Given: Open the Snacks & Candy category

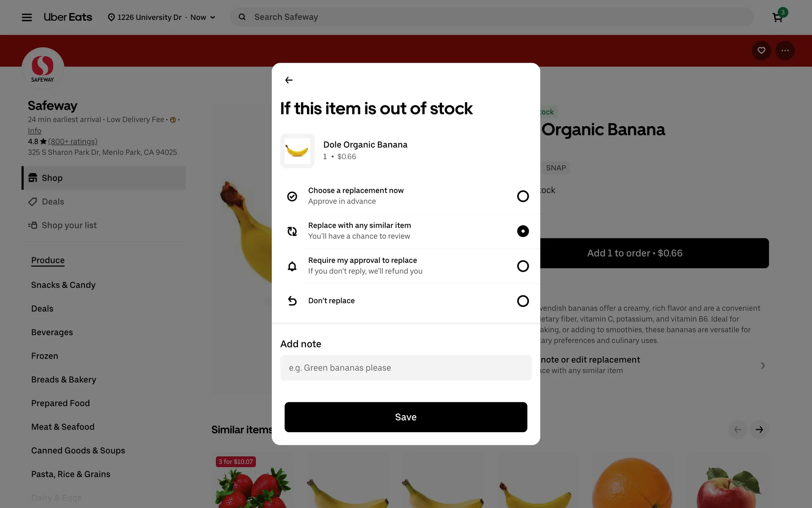Looking at the screenshot, I should click(63, 285).
